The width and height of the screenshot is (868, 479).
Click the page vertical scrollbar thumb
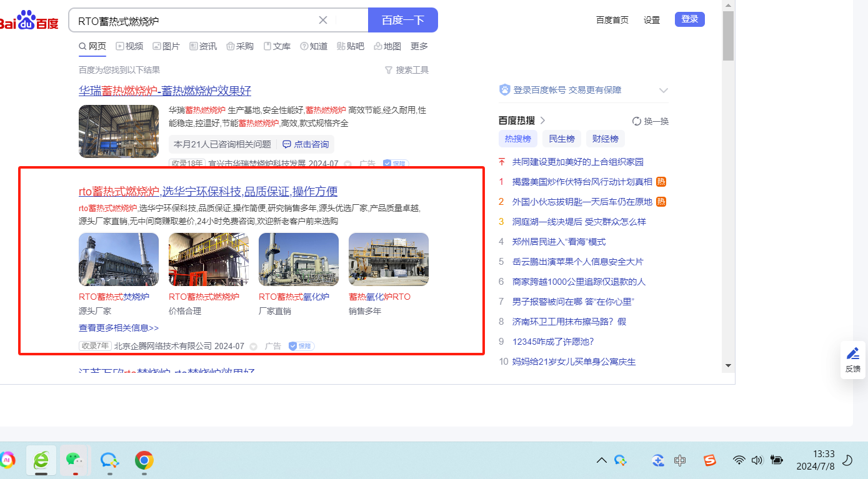tap(728, 36)
